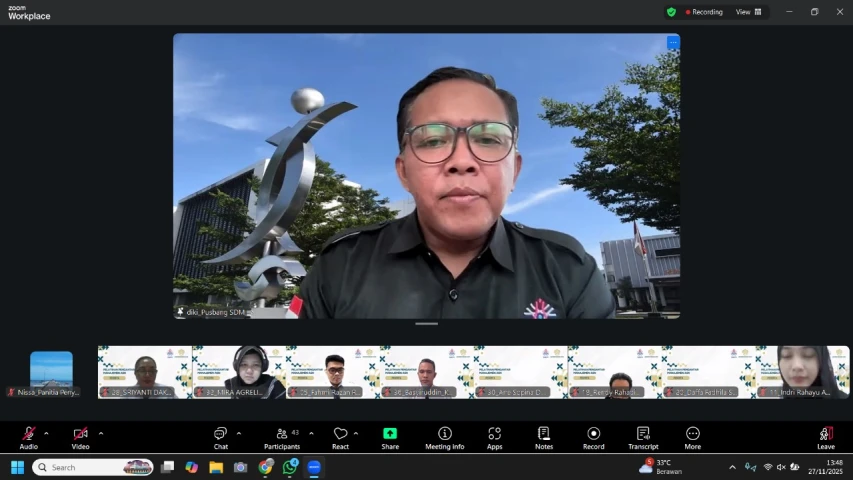Start screen sharing with Share
Image resolution: width=853 pixels, height=480 pixels.
(390, 438)
